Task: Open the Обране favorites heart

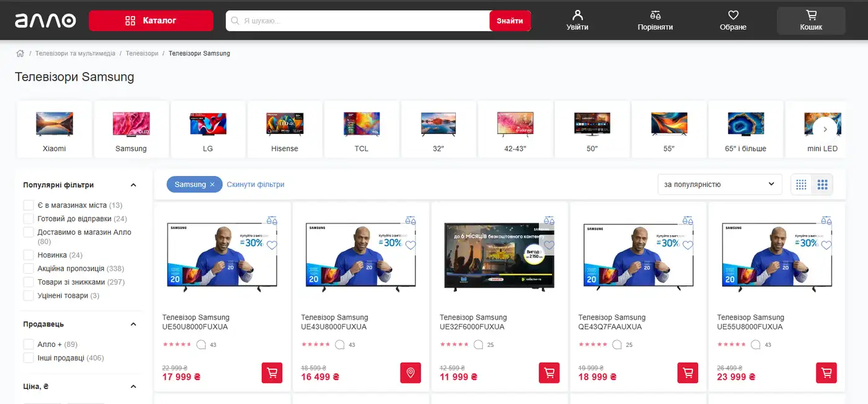Action: [x=733, y=20]
